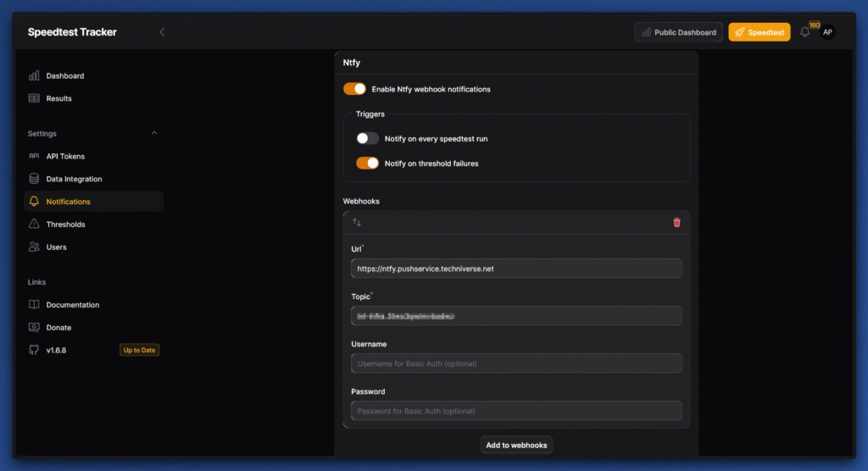Delete the webhook with trash icon
868x471 pixels.
676,223
